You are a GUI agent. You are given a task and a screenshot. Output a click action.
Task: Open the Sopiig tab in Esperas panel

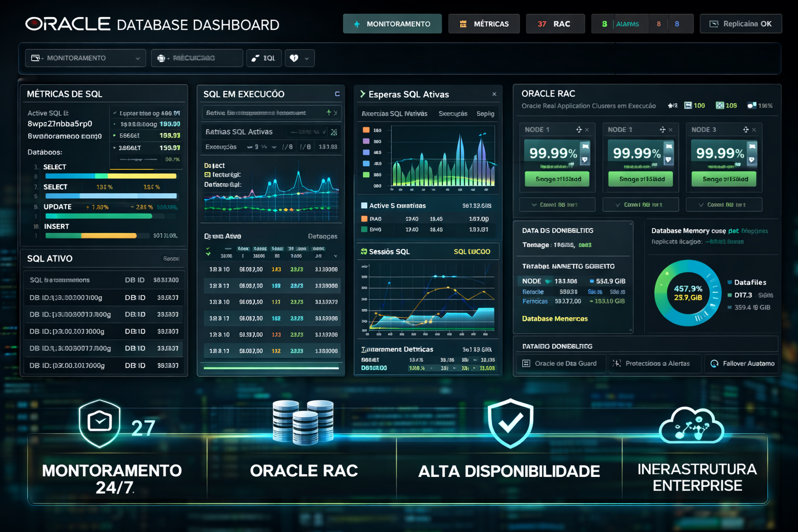pyautogui.click(x=485, y=113)
